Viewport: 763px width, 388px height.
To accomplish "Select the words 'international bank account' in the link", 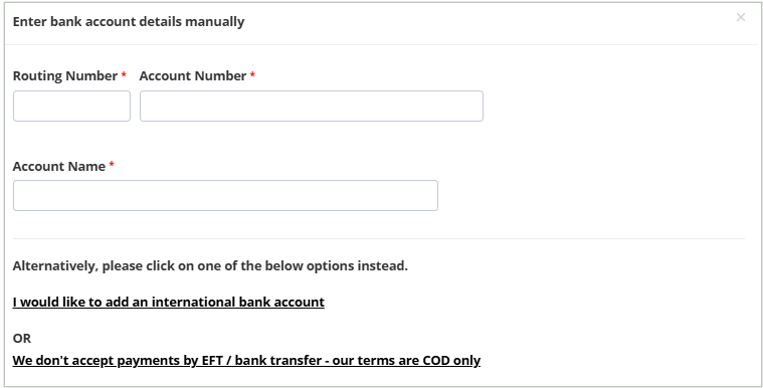I will tap(238, 302).
